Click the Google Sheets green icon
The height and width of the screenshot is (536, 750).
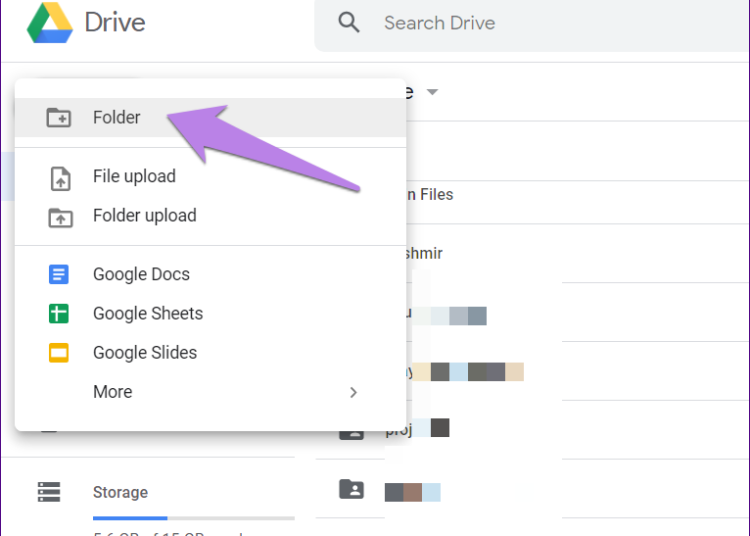tap(59, 314)
